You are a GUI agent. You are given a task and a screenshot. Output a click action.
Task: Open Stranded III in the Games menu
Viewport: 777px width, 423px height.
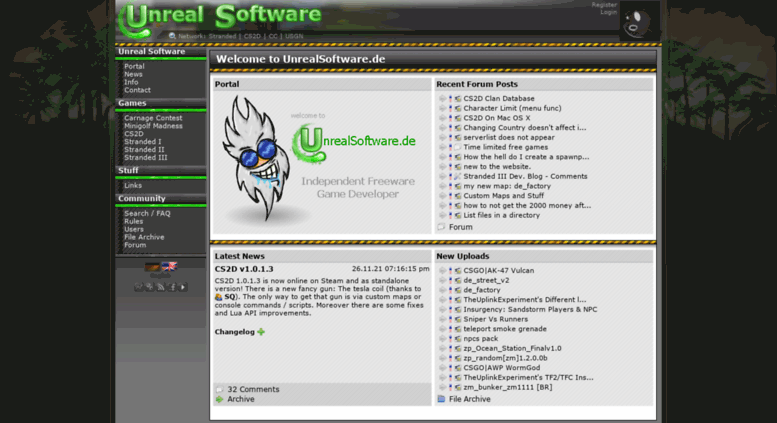(x=146, y=158)
